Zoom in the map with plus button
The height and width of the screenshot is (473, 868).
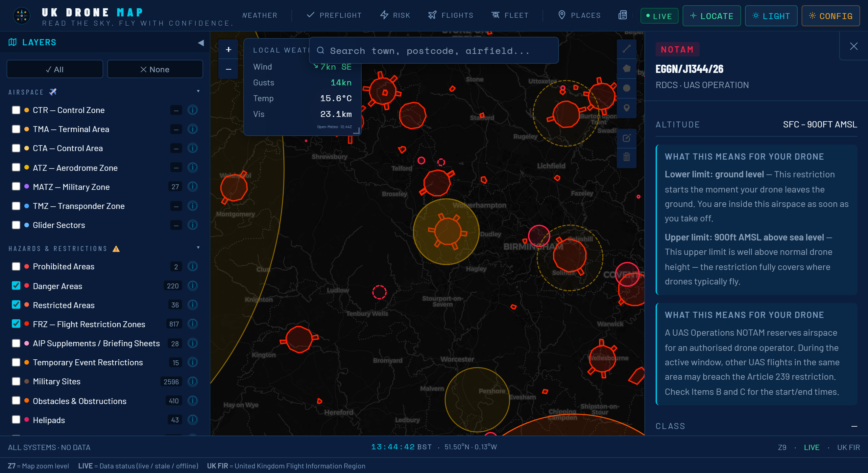pos(229,50)
